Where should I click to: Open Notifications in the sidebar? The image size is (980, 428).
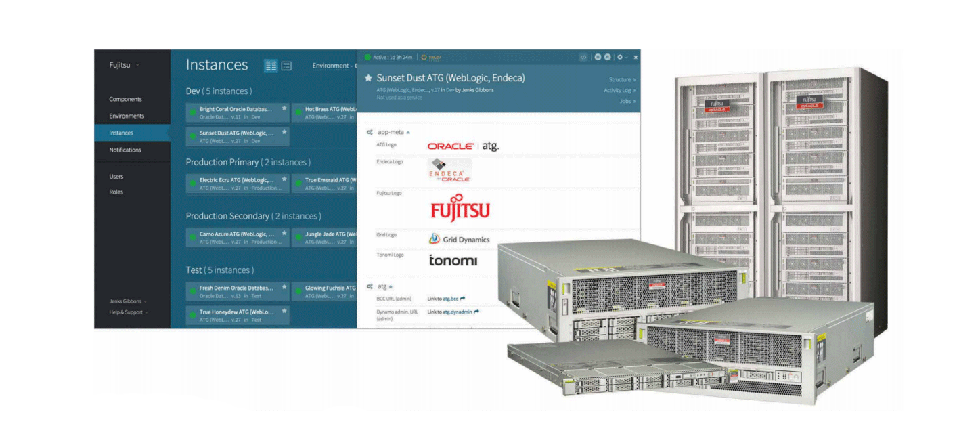[x=125, y=150]
